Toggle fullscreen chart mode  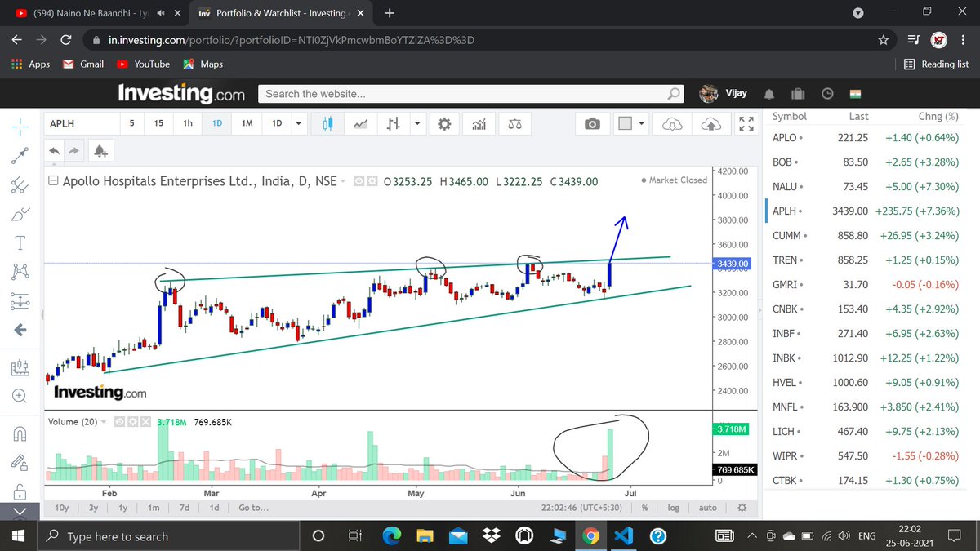tap(746, 124)
